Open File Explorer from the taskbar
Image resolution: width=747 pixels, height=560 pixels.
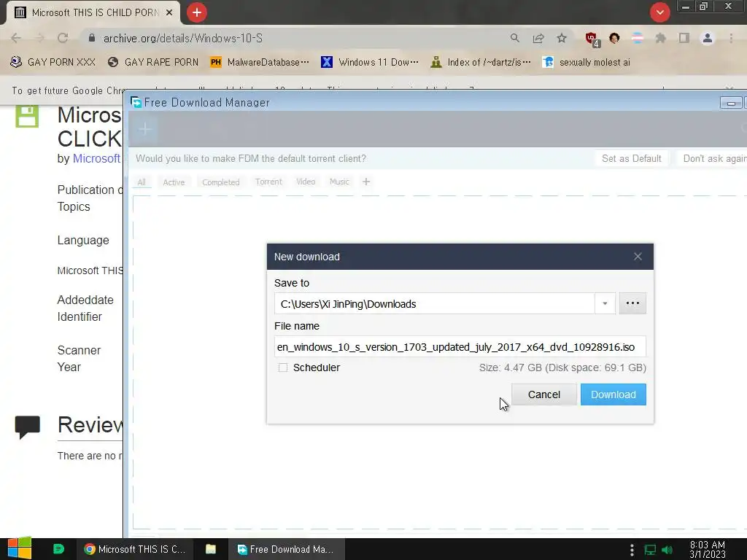[x=211, y=549]
